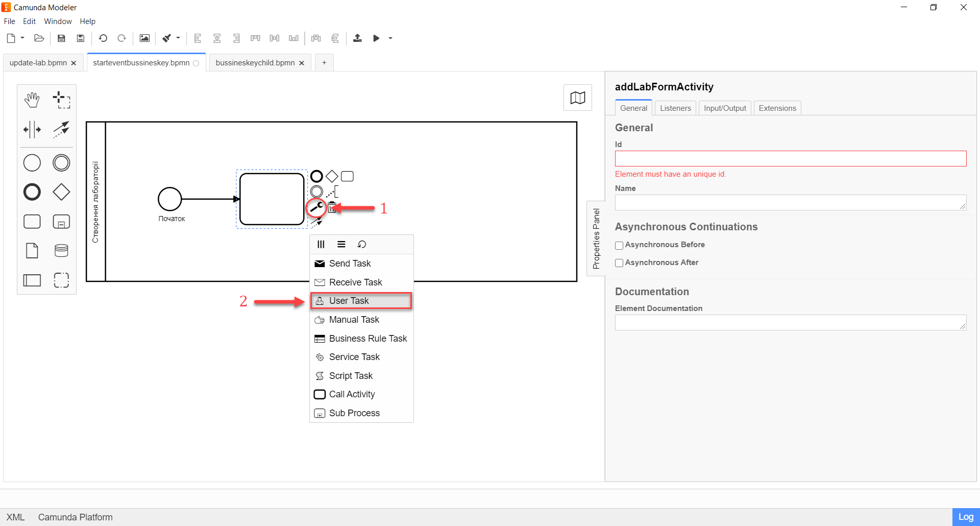Screen dimensions: 980x526
Task: Collapse the Properties Panel
Action: tap(596, 238)
